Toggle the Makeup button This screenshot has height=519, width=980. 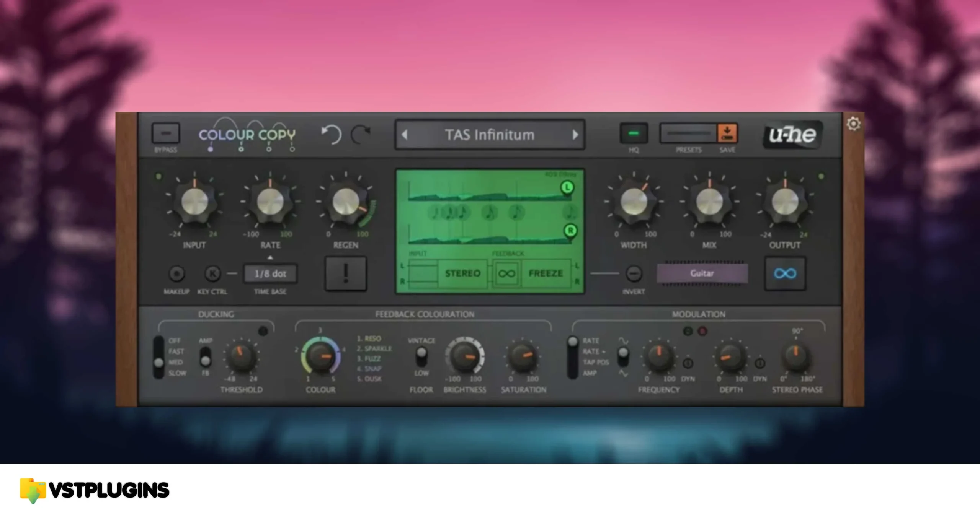click(176, 274)
